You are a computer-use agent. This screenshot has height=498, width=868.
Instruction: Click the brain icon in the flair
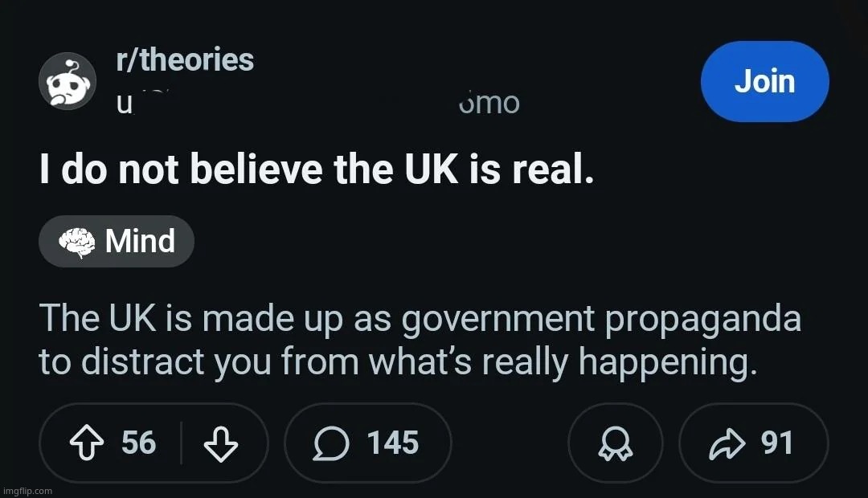tap(78, 242)
